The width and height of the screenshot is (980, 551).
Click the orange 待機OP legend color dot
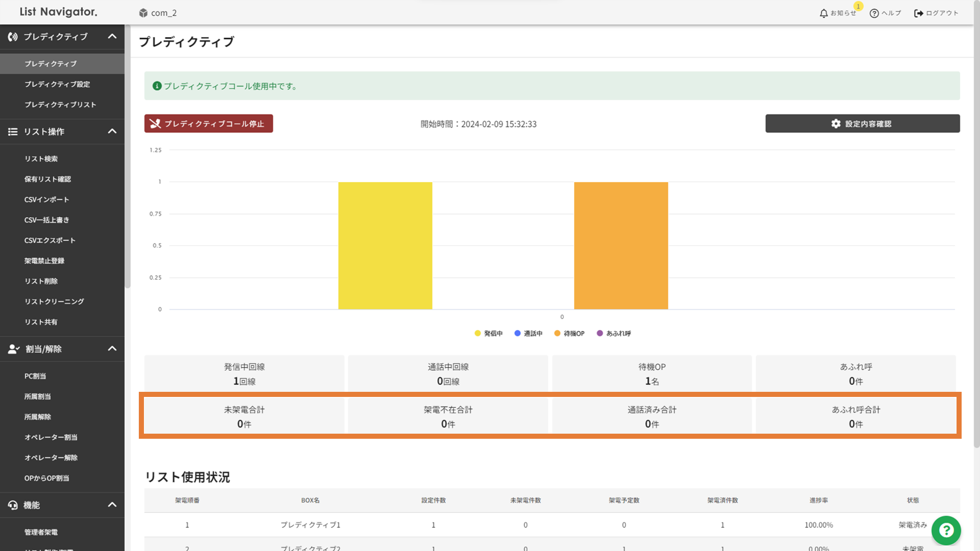pos(557,333)
